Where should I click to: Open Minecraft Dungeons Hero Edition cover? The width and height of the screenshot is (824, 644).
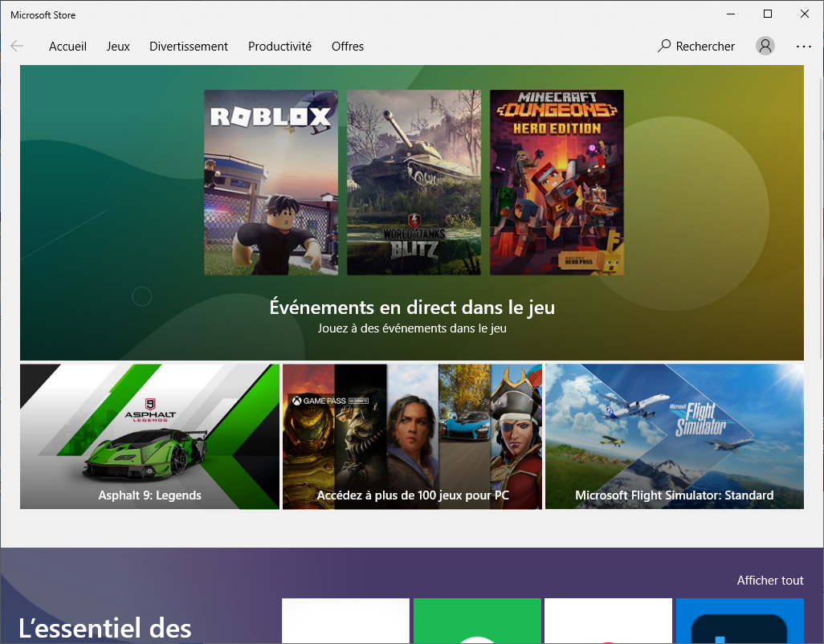pyautogui.click(x=557, y=182)
